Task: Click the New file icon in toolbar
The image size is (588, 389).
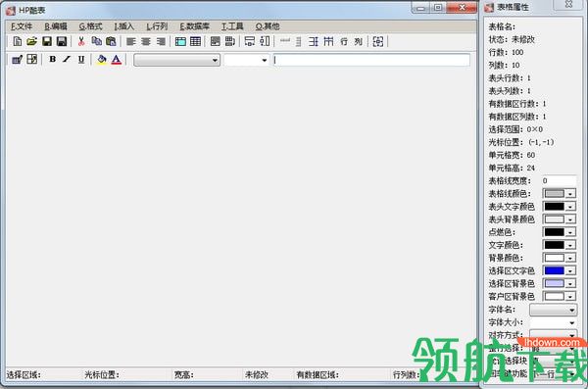Action: (x=18, y=41)
